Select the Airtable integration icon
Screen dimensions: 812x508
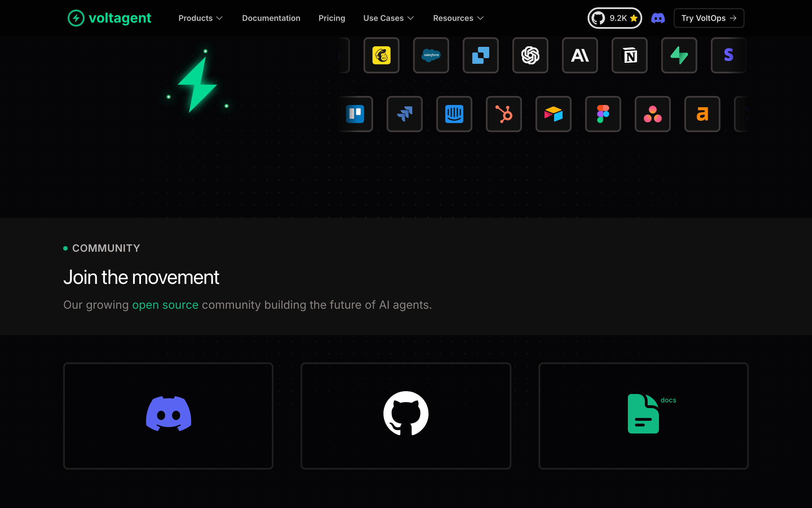553,114
